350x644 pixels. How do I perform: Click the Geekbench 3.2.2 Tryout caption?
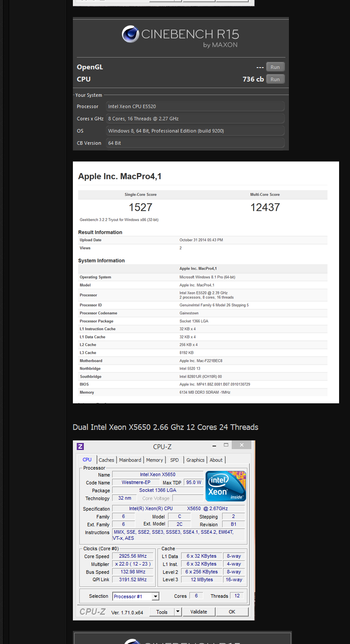click(x=119, y=220)
